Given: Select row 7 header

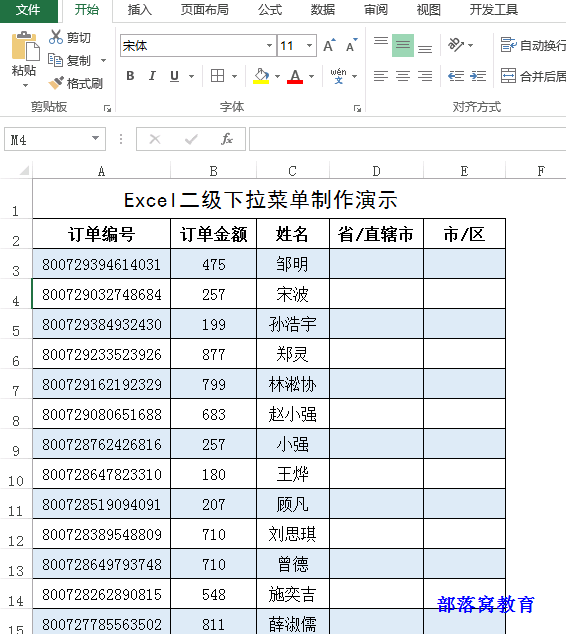Looking at the screenshot, I should coord(16,384).
